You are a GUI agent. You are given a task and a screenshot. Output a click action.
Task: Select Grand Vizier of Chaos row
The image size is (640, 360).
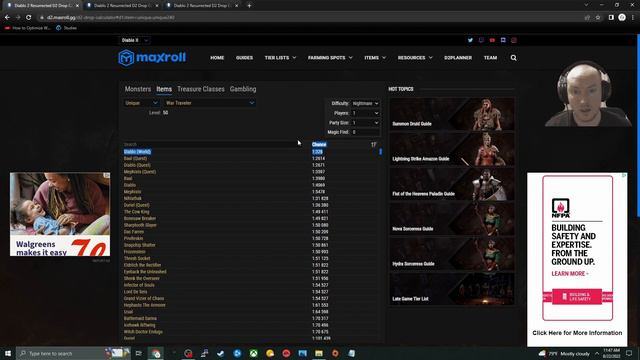[252, 298]
